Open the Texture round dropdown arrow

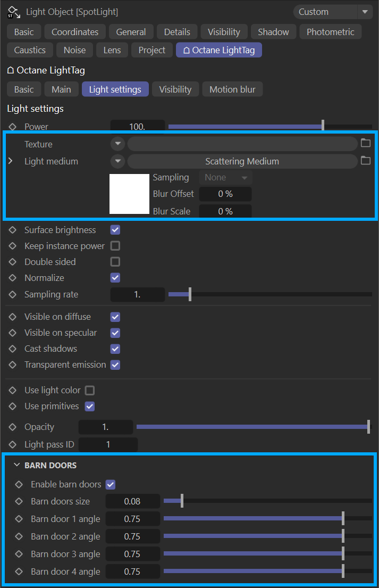tap(117, 144)
